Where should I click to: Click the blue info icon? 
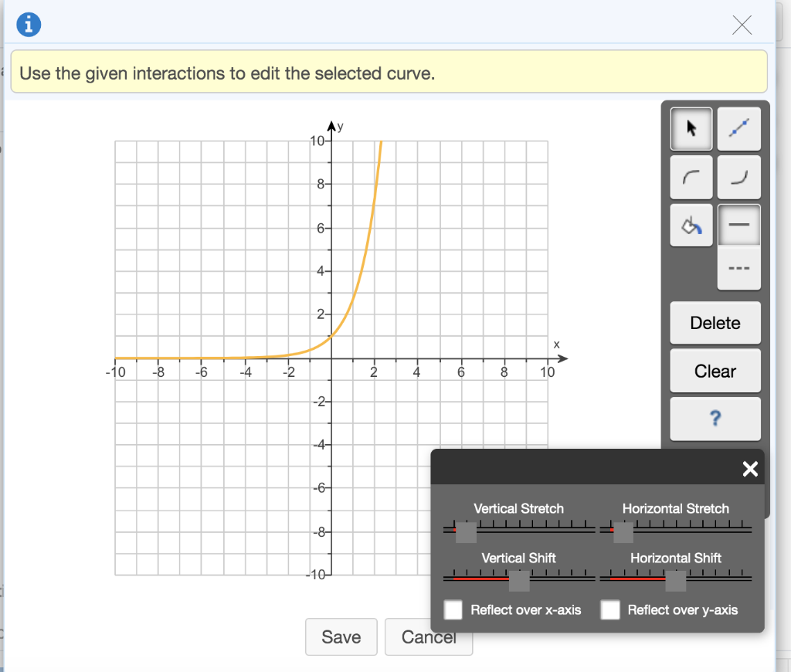point(28,24)
